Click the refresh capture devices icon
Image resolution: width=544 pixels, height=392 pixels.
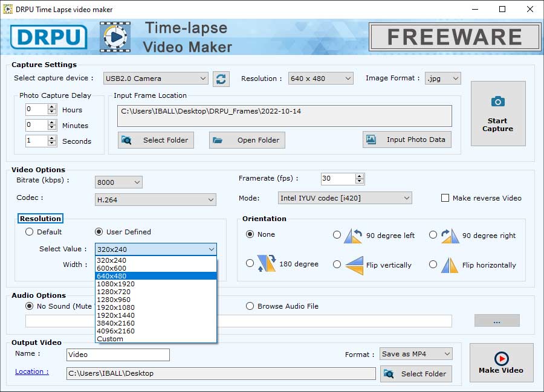[221, 79]
